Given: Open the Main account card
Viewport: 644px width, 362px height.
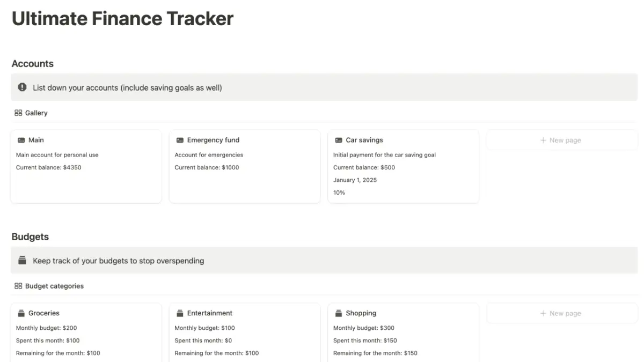Looking at the screenshot, I should 86,166.
